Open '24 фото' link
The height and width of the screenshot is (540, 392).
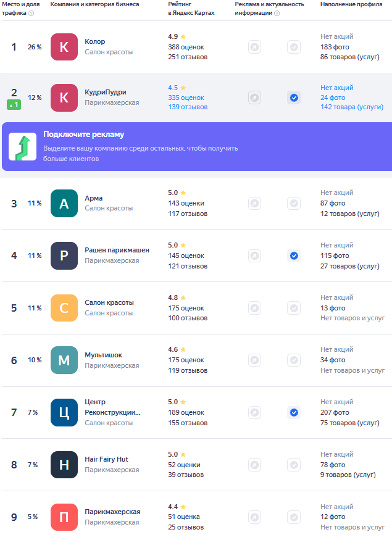(x=333, y=98)
